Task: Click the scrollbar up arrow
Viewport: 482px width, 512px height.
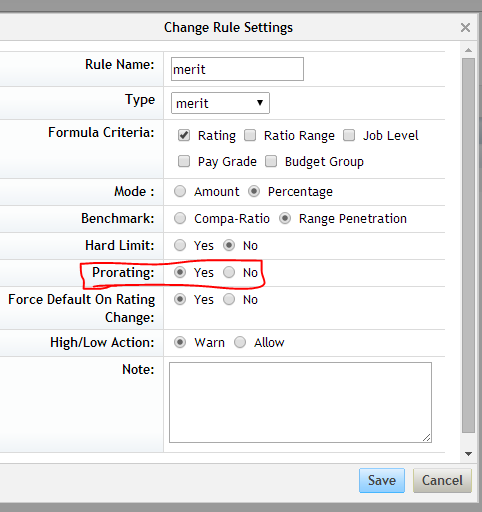Action: tap(468, 50)
